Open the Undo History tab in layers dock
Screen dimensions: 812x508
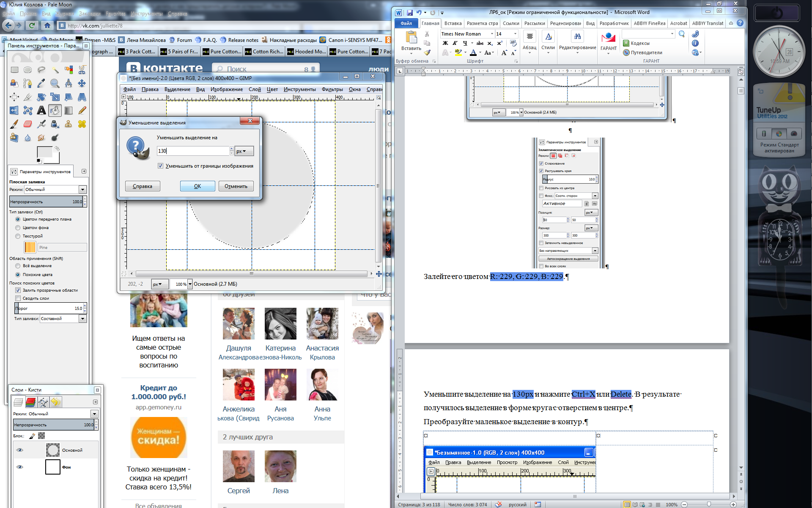pyautogui.click(x=56, y=402)
